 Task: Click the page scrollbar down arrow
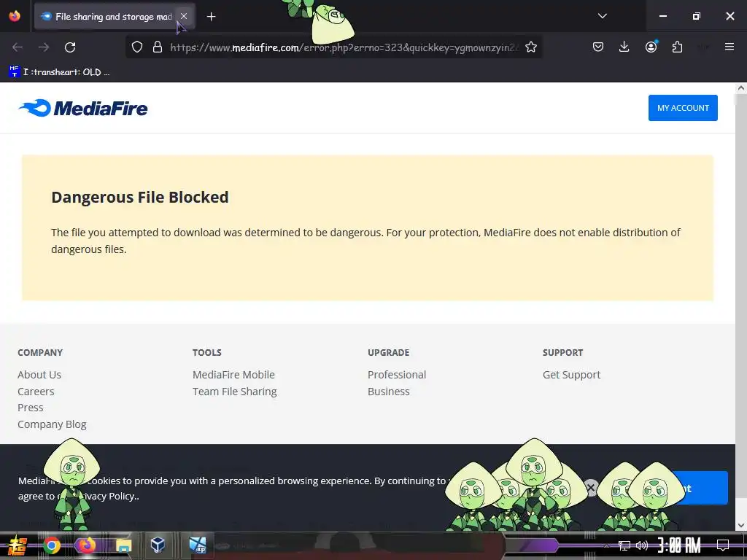741,526
